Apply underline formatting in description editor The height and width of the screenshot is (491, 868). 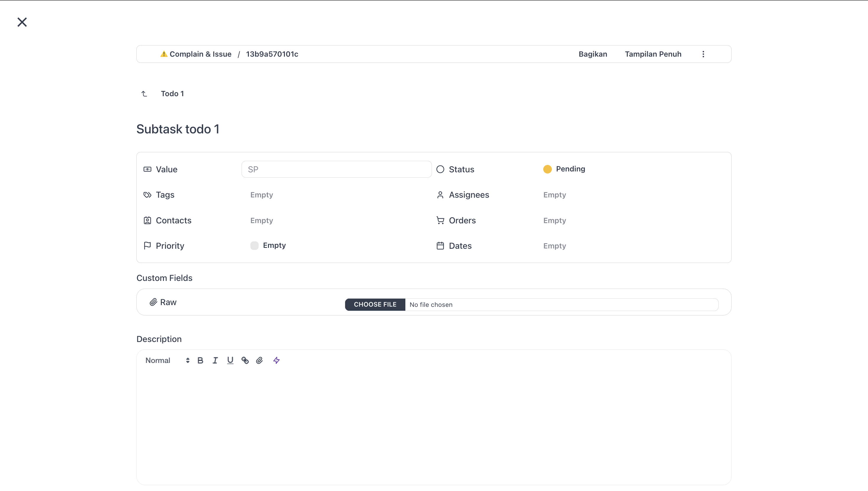point(230,361)
